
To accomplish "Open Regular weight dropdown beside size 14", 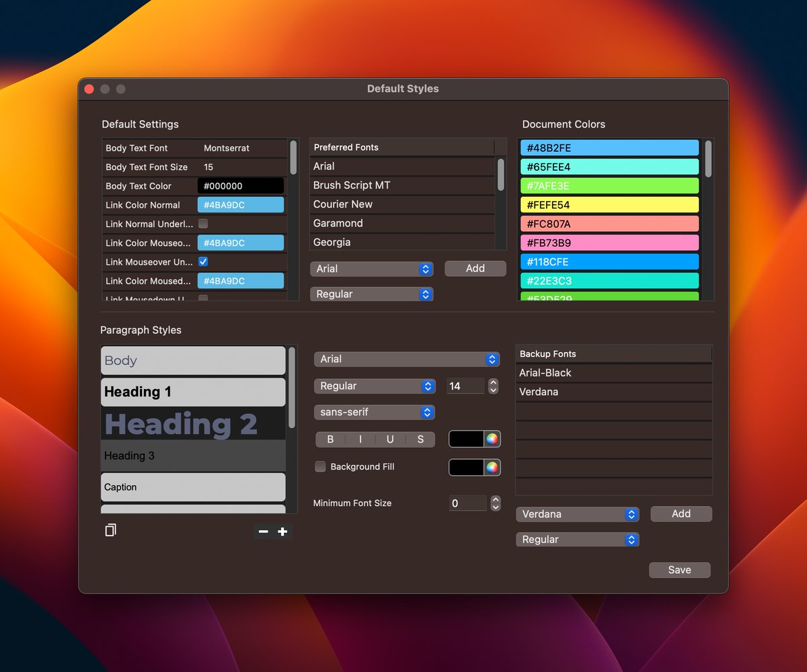I will (x=375, y=386).
